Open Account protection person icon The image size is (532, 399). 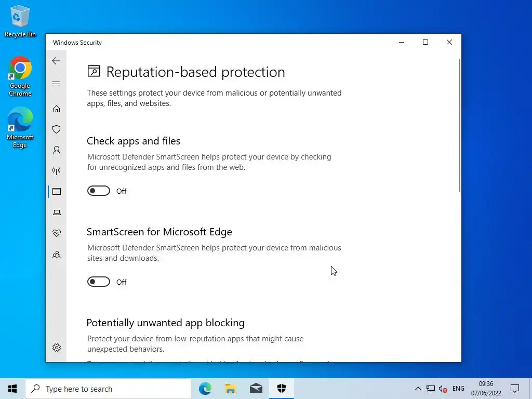[57, 150]
